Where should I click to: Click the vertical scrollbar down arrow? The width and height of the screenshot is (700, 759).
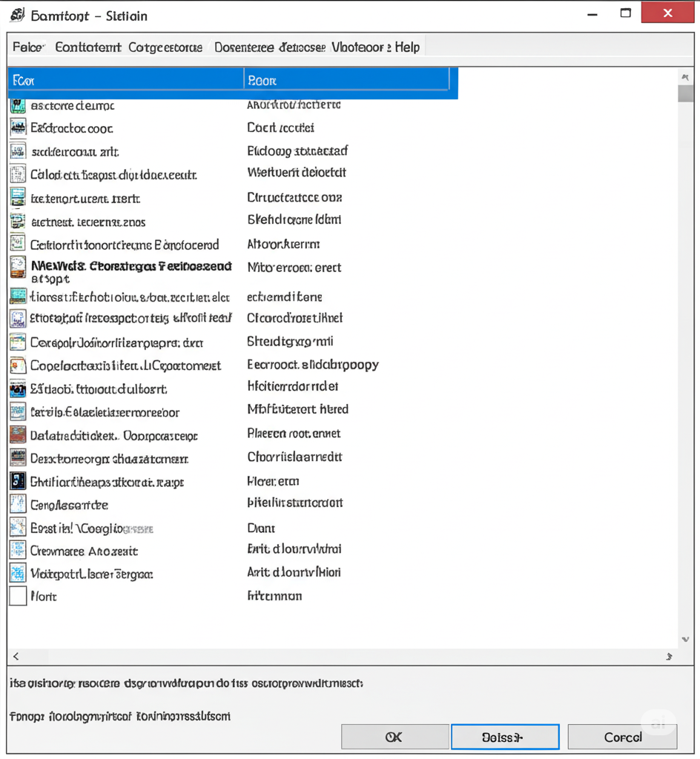(685, 639)
